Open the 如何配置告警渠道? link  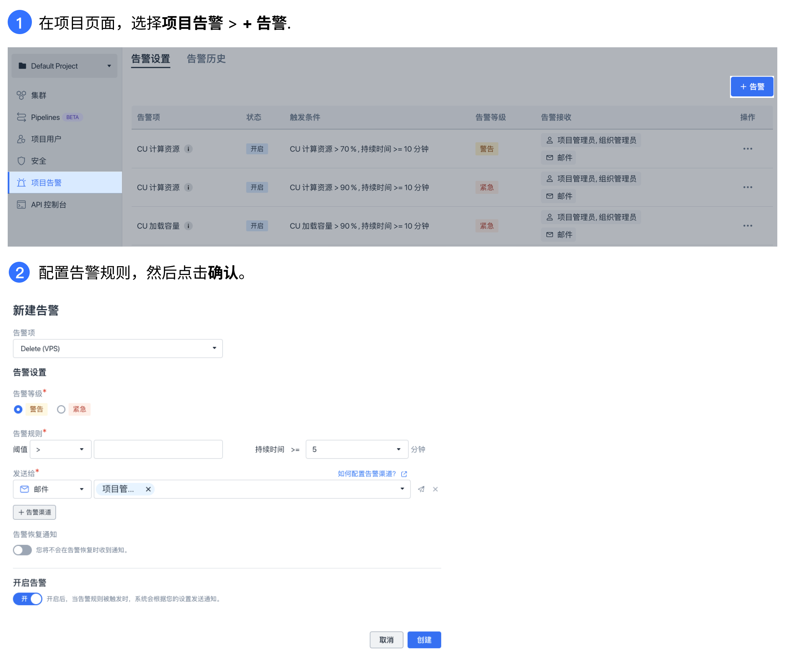366,474
